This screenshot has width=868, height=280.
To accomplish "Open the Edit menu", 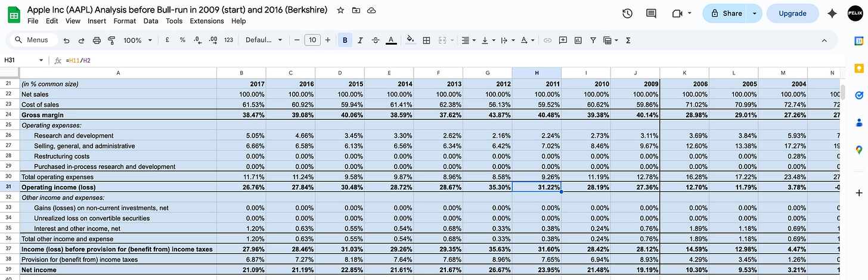I will click(52, 21).
